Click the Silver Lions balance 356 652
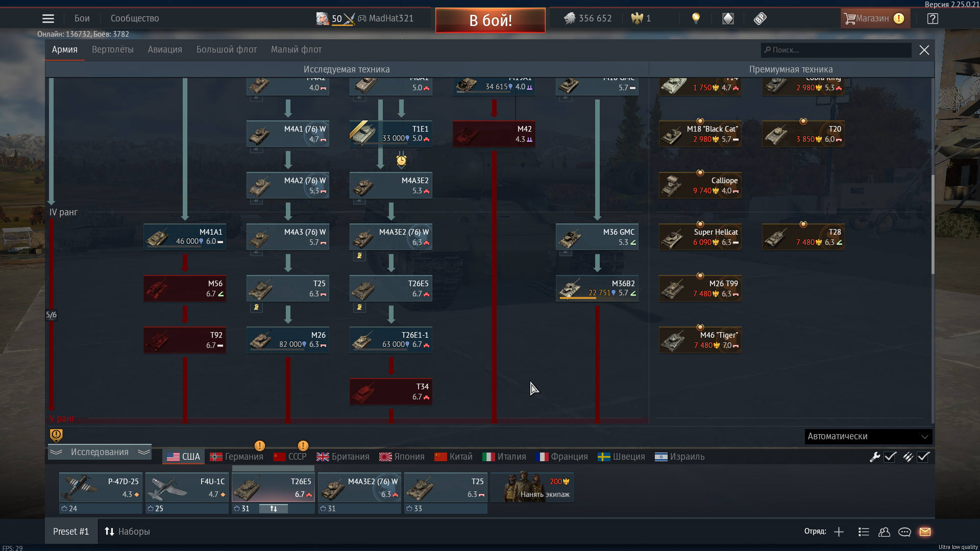This screenshot has width=980, height=551. click(587, 18)
